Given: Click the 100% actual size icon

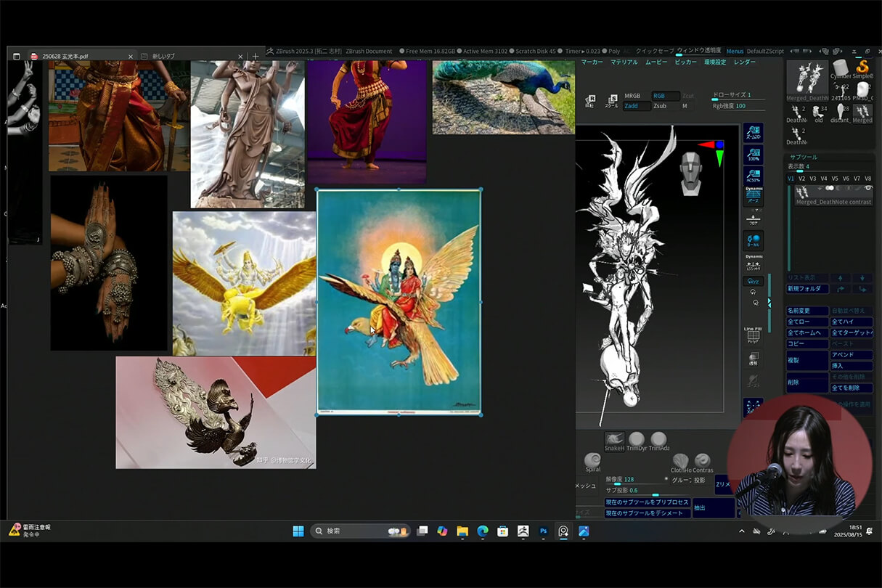Looking at the screenshot, I should click(753, 155).
